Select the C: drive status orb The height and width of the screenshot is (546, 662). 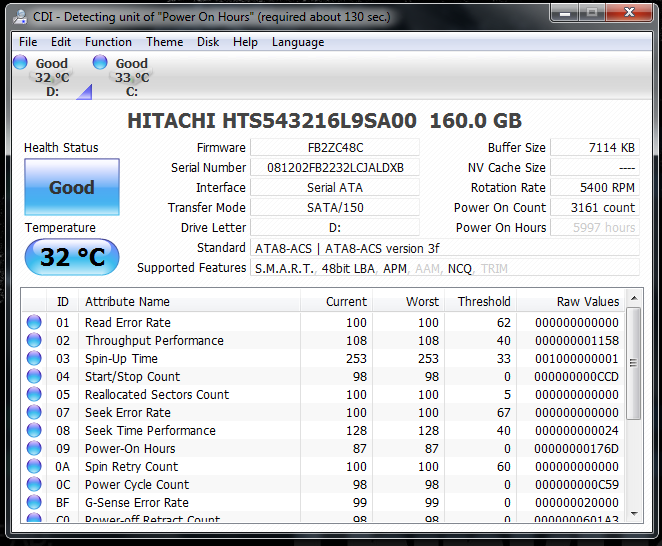pyautogui.click(x=100, y=62)
